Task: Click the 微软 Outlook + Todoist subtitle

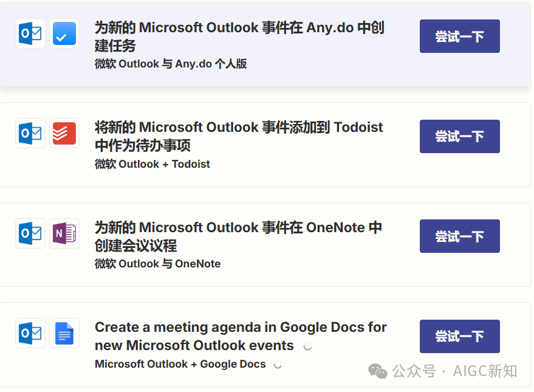Action: [x=152, y=164]
